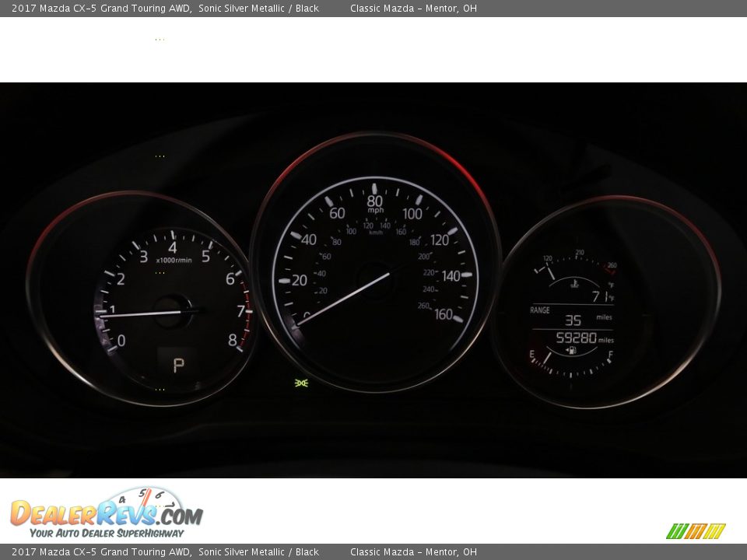Click the coolant temperature icon
The width and height of the screenshot is (747, 560).
574,284
